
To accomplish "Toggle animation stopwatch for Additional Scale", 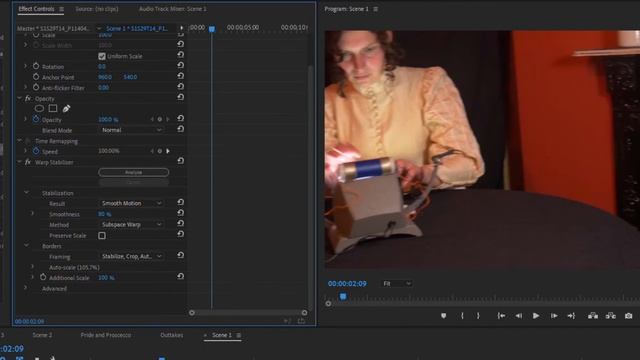I will (43, 277).
